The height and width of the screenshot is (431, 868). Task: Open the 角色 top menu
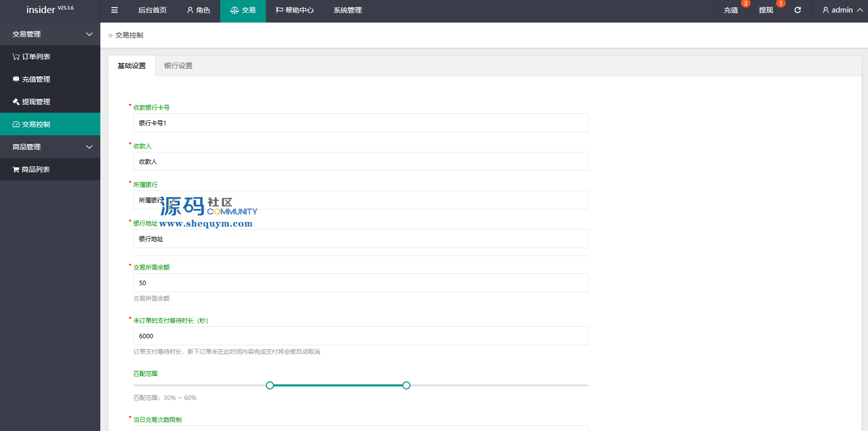199,10
